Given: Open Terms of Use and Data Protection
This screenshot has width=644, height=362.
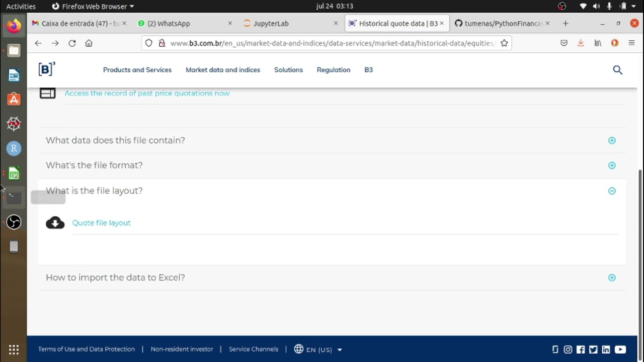Looking at the screenshot, I should [87, 349].
